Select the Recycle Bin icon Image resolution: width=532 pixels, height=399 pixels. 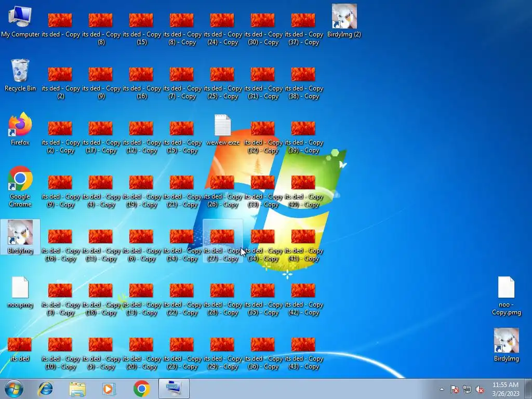[20, 75]
